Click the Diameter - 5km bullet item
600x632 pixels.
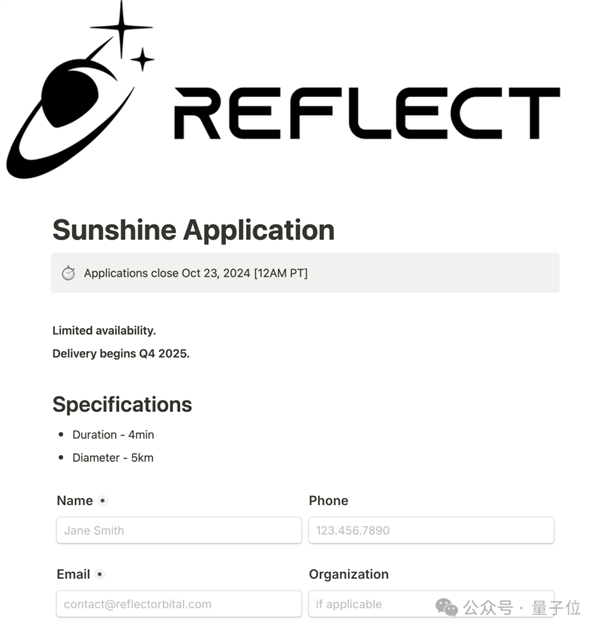113,458
